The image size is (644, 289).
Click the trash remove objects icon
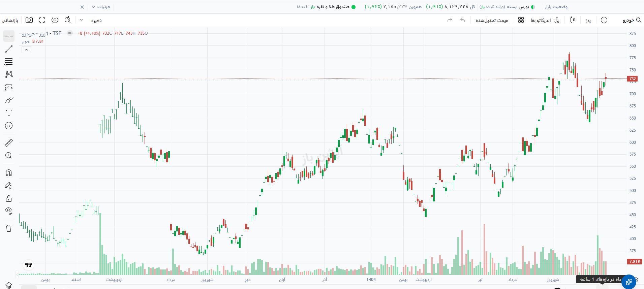point(9,228)
